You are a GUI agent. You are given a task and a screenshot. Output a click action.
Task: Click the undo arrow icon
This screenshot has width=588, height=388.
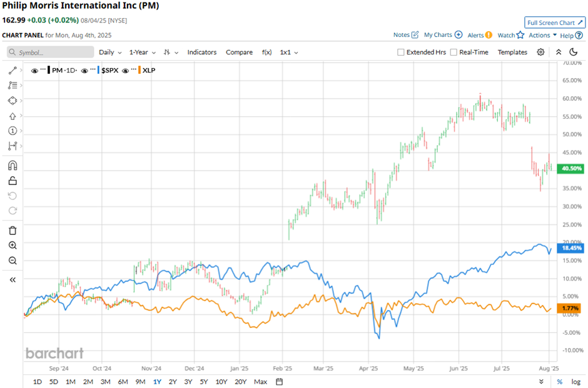click(x=13, y=196)
